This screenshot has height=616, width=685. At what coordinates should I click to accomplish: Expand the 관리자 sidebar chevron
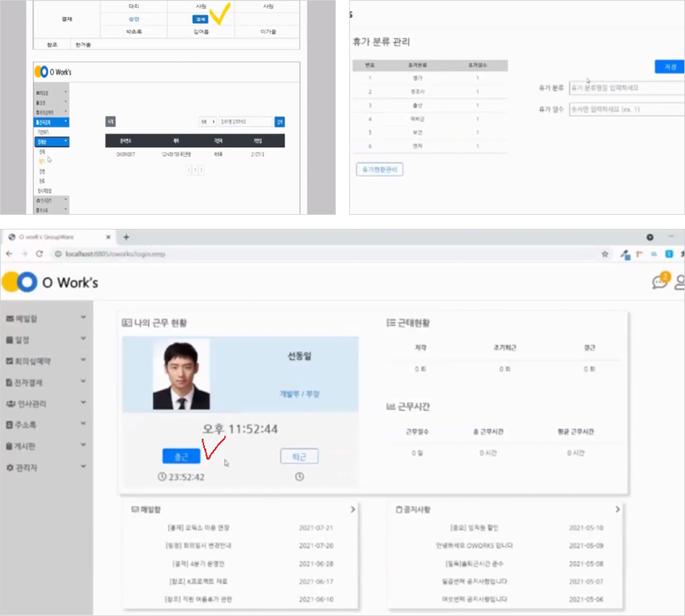pyautogui.click(x=83, y=466)
